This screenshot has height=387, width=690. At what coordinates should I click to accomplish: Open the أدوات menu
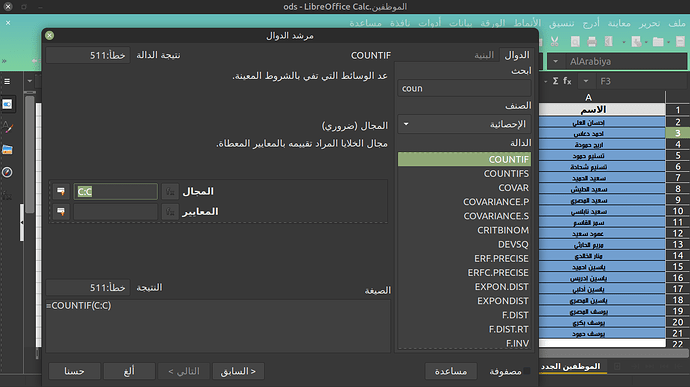click(429, 23)
